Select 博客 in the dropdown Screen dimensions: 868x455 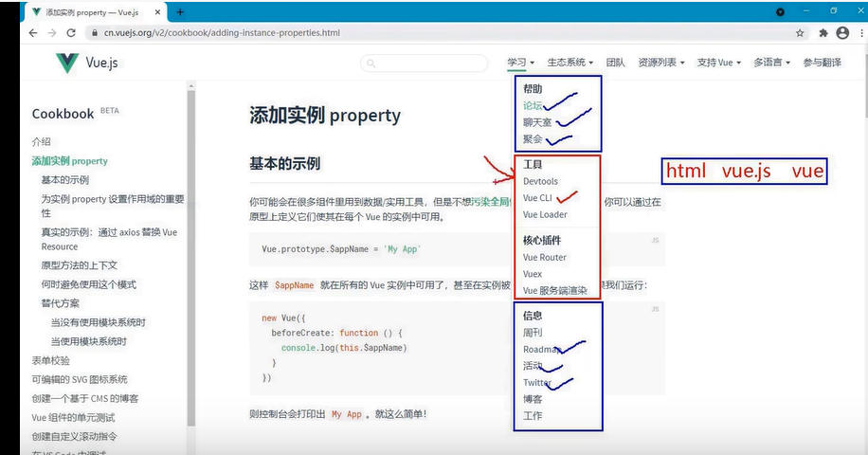click(533, 399)
